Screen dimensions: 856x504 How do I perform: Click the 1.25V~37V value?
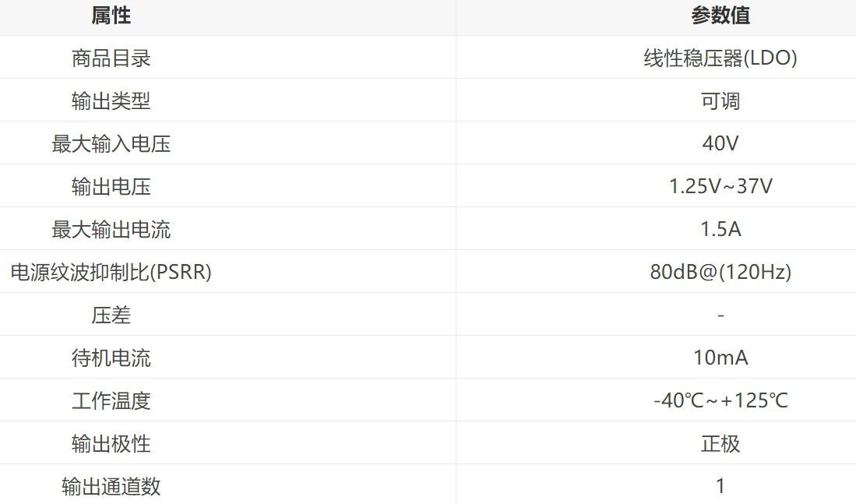coord(720,187)
